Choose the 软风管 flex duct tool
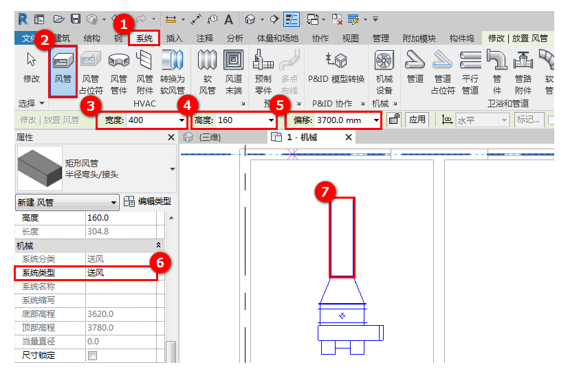This screenshot has width=574, height=391. tap(207, 71)
